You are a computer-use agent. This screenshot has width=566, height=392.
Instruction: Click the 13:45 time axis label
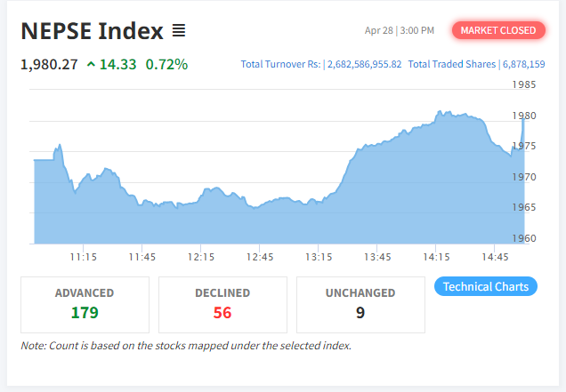377,257
